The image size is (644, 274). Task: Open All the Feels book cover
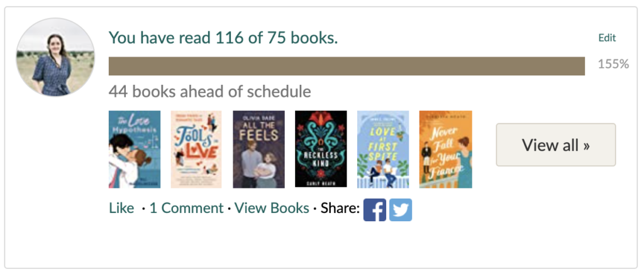point(258,150)
